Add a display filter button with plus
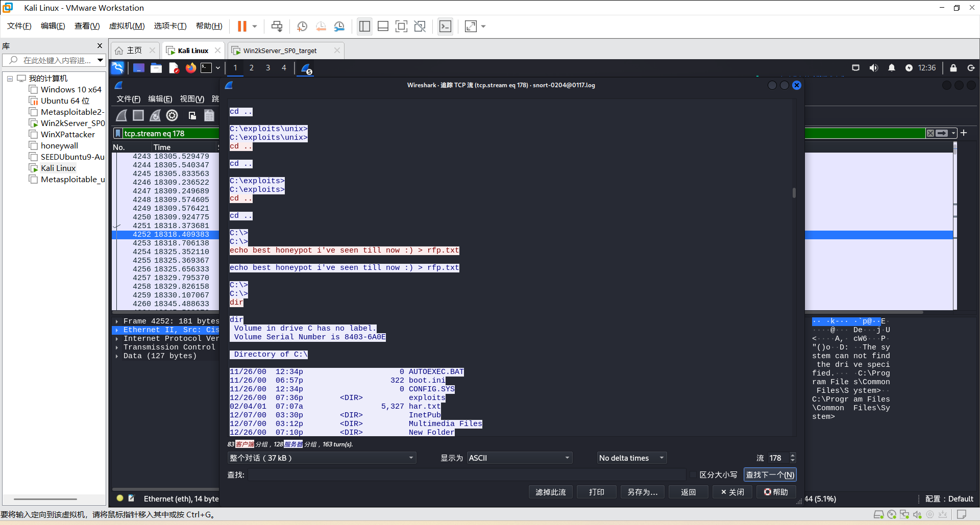The width and height of the screenshot is (980, 525). (964, 133)
